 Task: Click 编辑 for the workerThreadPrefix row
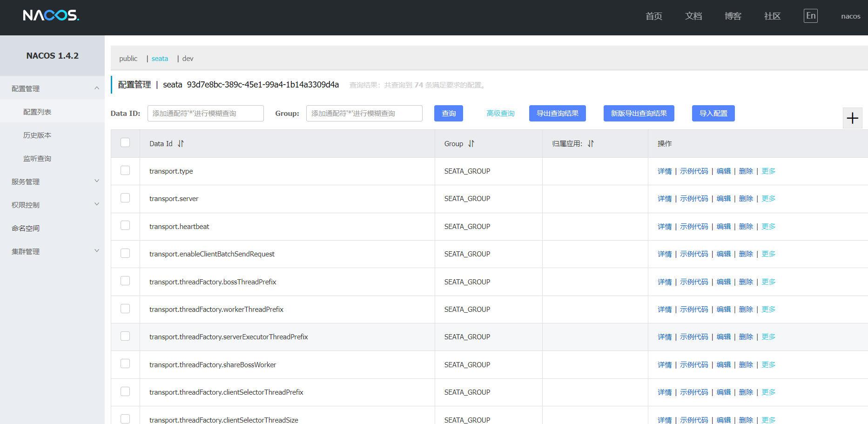click(x=724, y=310)
